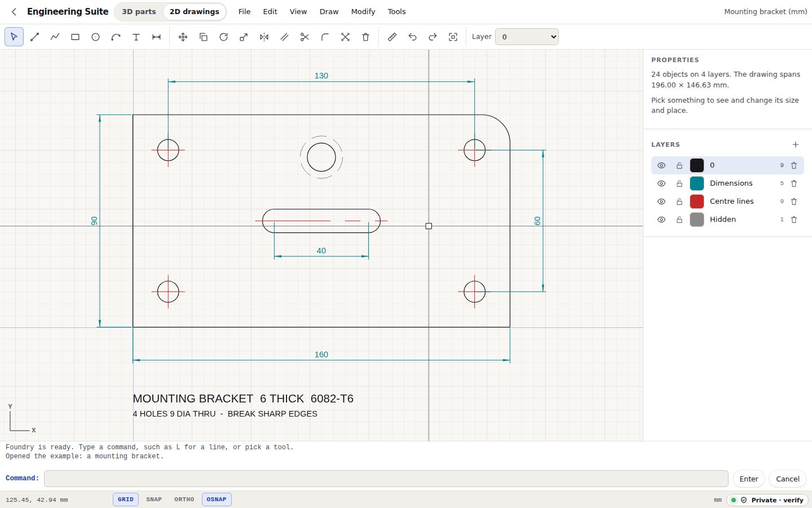Lock the Dimensions layer
This screenshot has width=812, height=508.
click(x=679, y=183)
